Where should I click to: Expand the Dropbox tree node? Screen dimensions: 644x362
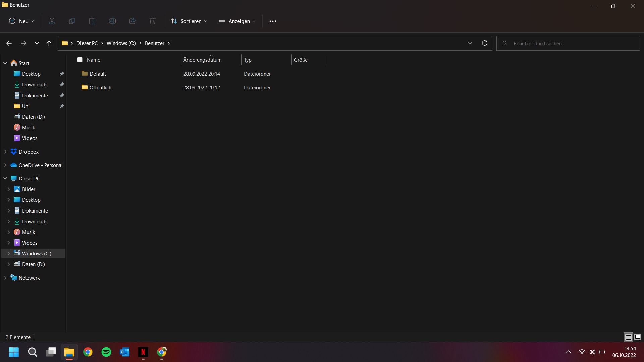(x=5, y=152)
